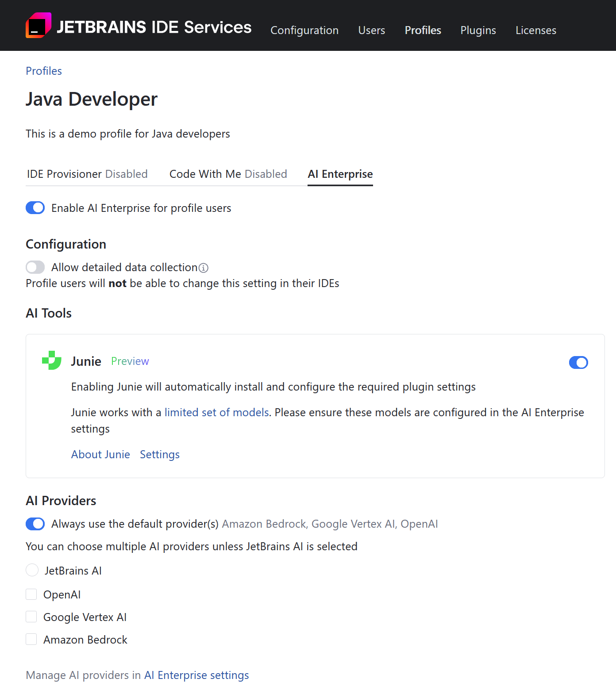Open the About Junie link
This screenshot has height=690, width=616.
coord(100,454)
